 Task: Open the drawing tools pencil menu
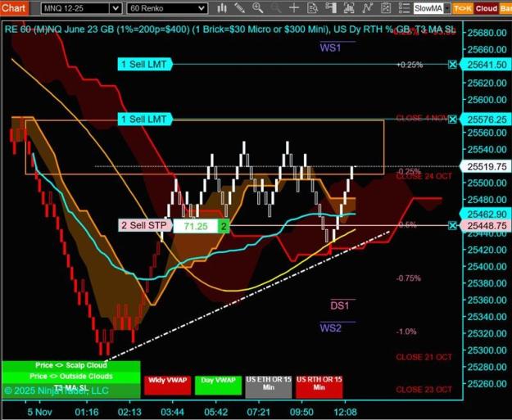240,8
